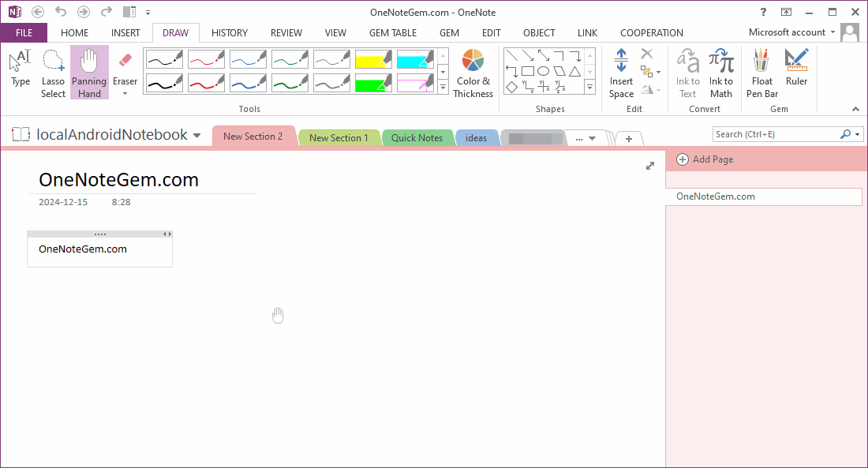Choose the thick blue pen
Image resolution: width=868 pixels, height=468 pixels.
(248, 84)
